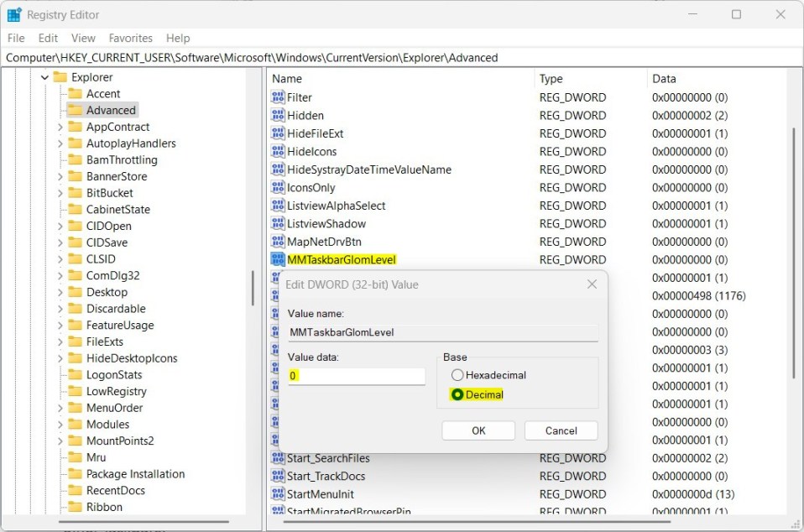Viewport: 804px width, 532px height.
Task: Click the DWORD icon beside HideIcons
Action: [x=278, y=151]
